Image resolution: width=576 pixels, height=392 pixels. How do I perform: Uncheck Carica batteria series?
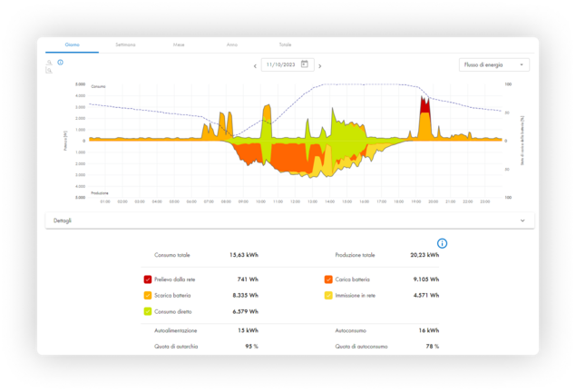[327, 279]
